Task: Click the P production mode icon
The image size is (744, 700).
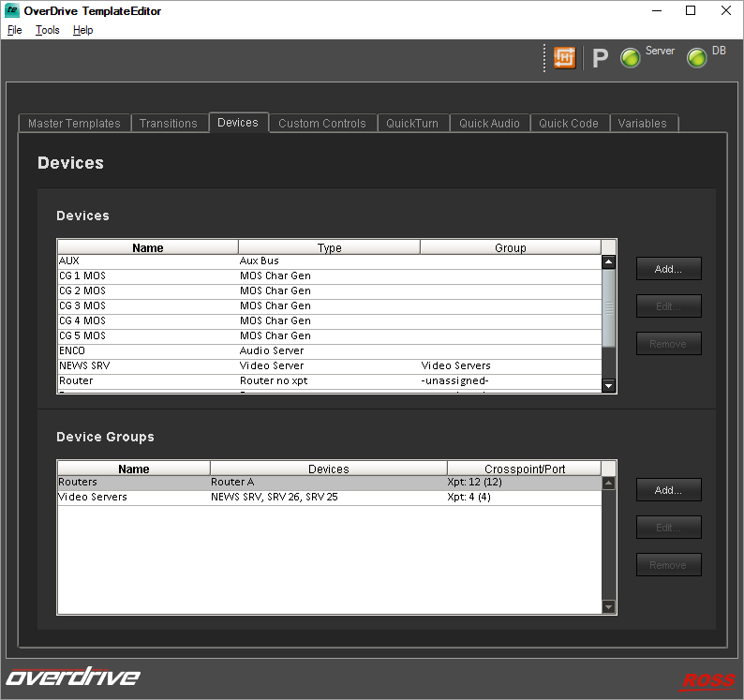Action: coord(601,59)
